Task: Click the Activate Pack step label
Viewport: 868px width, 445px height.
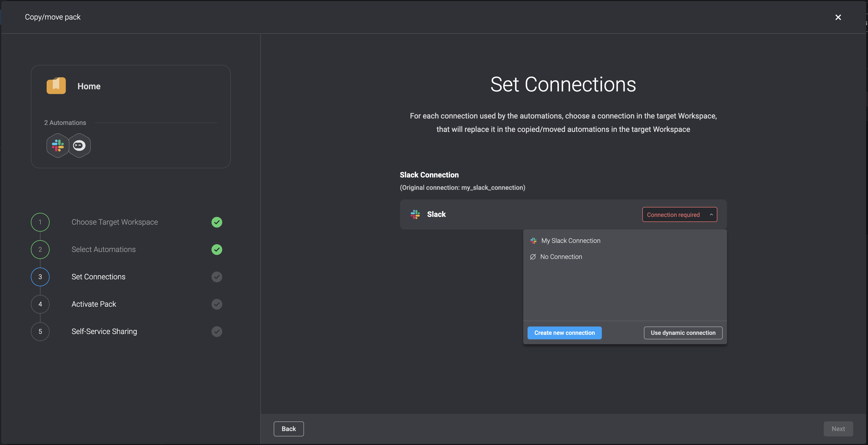Action: click(x=94, y=304)
